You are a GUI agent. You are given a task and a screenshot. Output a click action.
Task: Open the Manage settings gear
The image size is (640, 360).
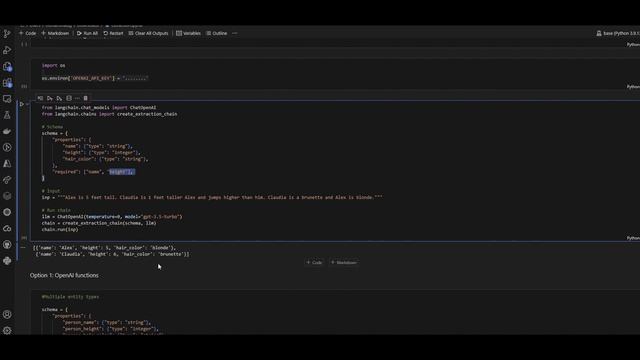coord(7,331)
